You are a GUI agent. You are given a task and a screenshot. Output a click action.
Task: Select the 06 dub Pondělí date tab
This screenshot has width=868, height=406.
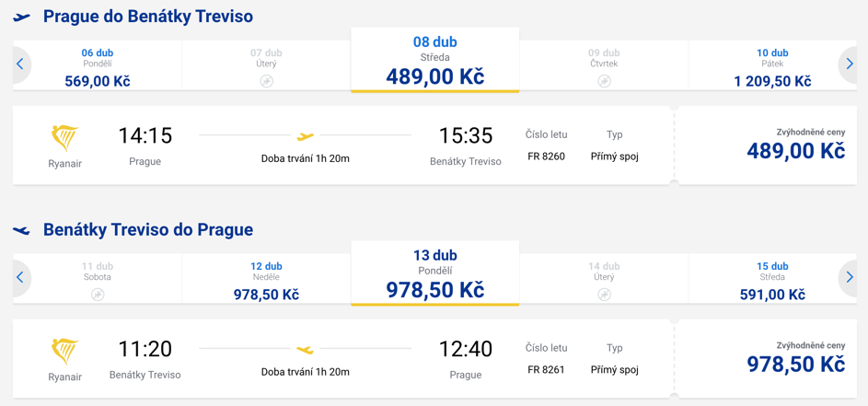tap(98, 65)
